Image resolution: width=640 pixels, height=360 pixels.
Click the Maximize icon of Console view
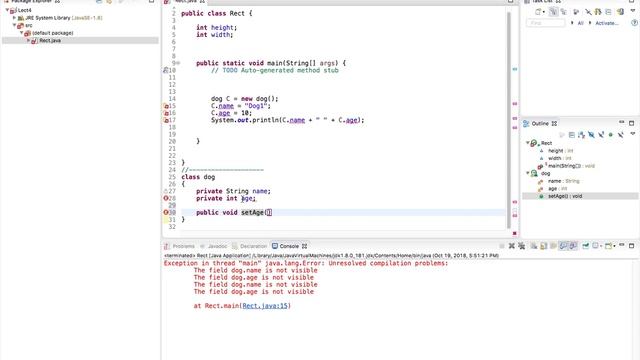tap(631, 246)
